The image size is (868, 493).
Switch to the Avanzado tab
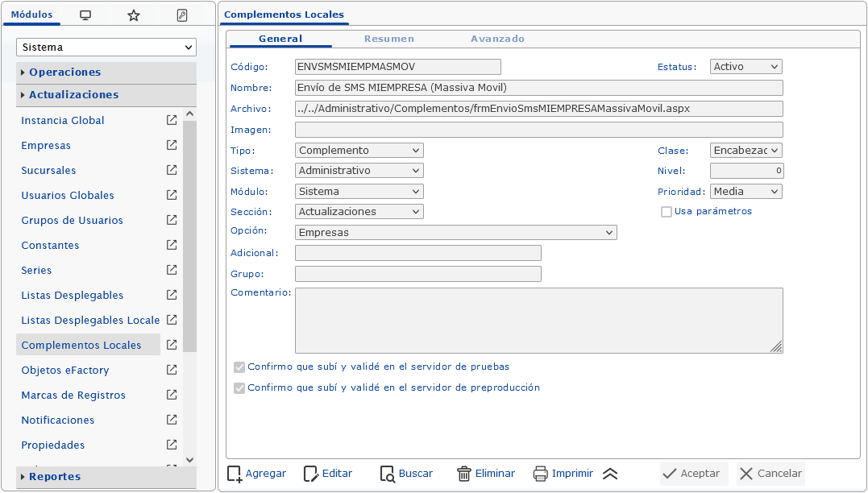(x=497, y=39)
